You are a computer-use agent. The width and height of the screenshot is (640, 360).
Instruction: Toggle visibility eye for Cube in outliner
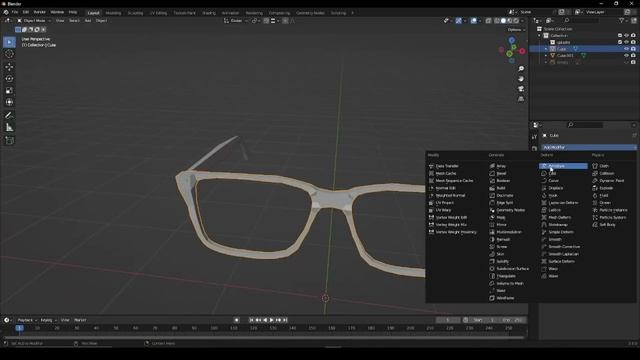[x=626, y=49]
